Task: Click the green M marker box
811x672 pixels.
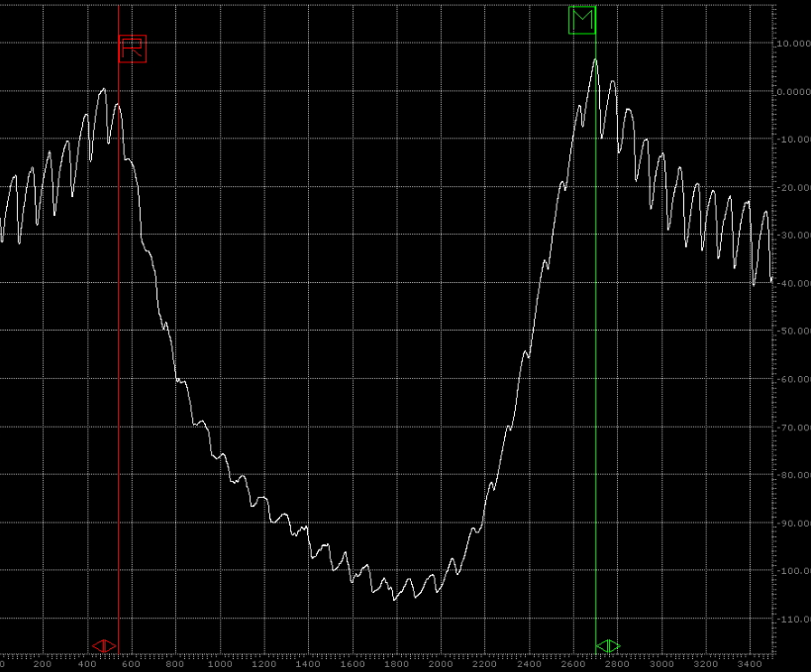Action: click(582, 20)
